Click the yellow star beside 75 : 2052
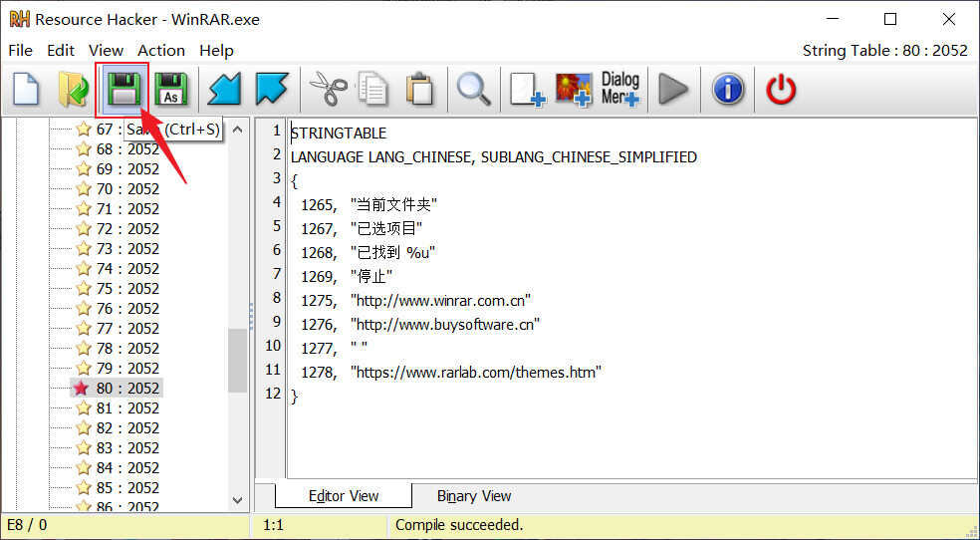 pos(83,289)
